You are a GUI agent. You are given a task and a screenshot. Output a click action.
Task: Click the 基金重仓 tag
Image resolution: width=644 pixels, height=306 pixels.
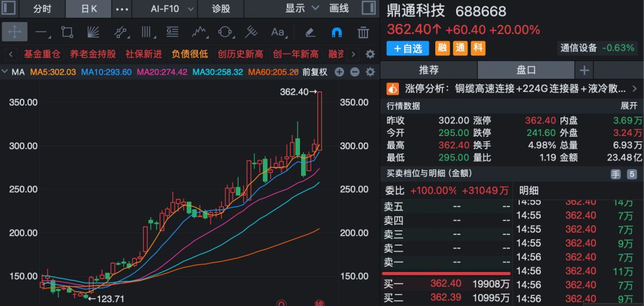click(x=42, y=54)
